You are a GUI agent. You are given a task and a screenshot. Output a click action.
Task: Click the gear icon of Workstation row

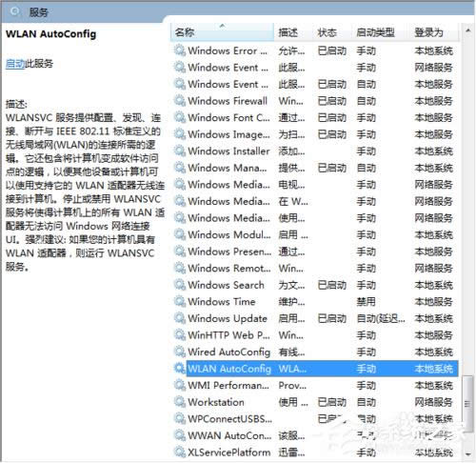click(180, 402)
